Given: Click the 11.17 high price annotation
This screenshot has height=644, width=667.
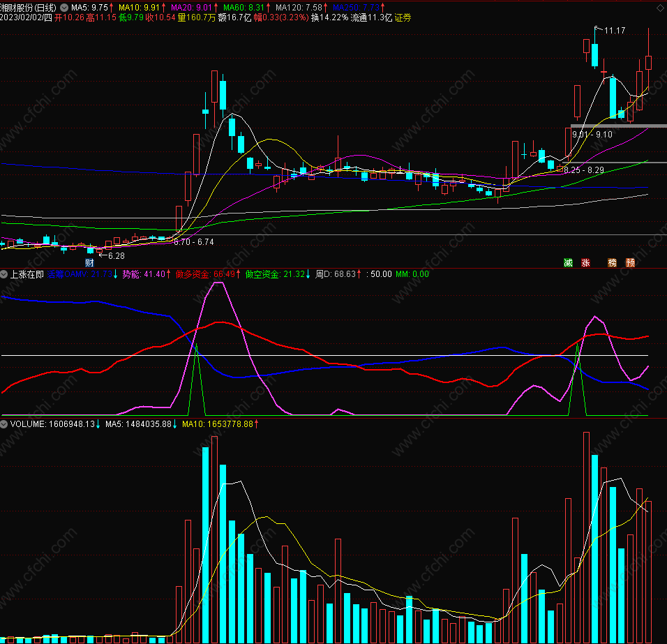Looking at the screenshot, I should click(615, 31).
